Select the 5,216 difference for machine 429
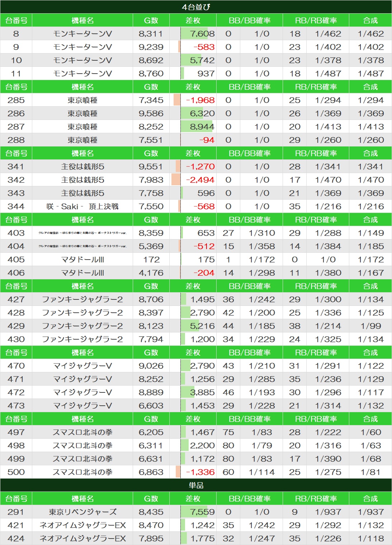 [202, 326]
